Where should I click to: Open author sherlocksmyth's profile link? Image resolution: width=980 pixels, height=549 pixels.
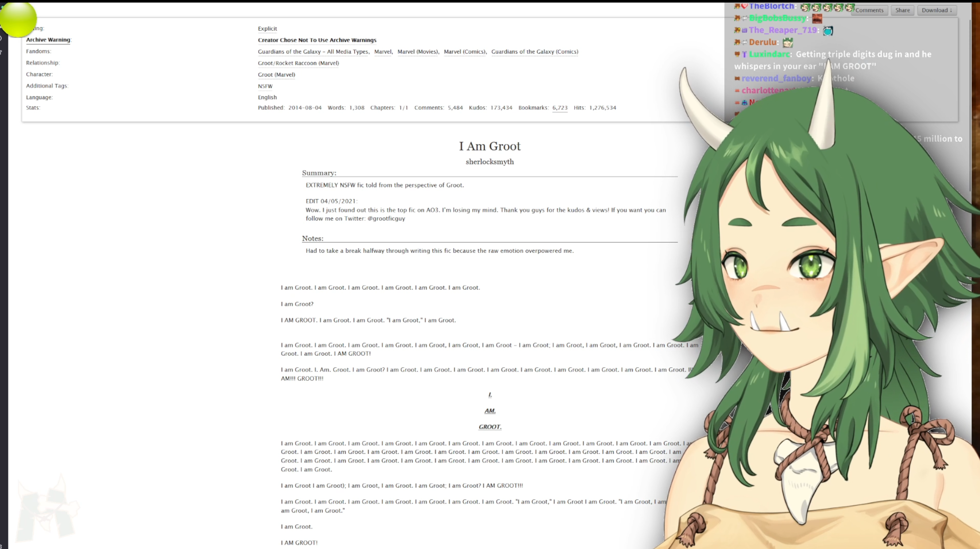coord(489,162)
